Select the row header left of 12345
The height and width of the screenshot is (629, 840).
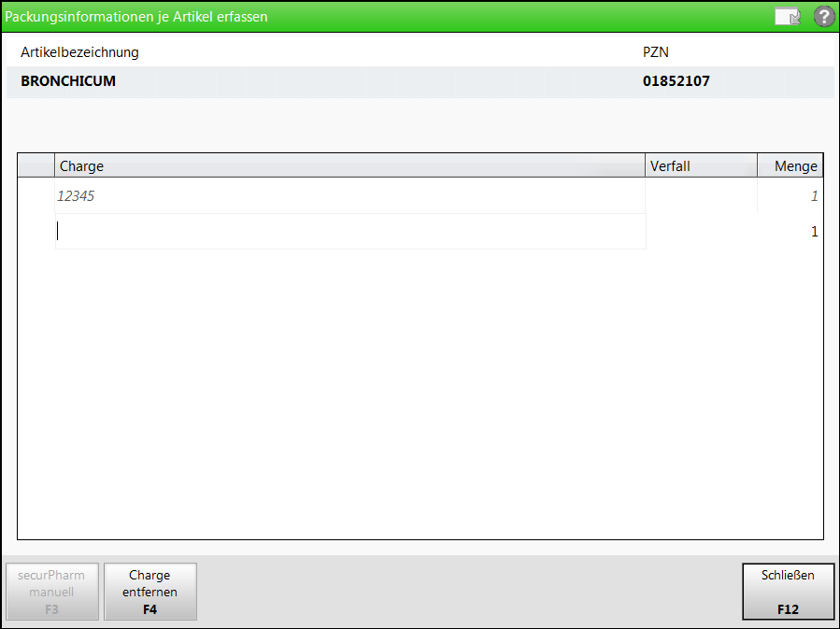[x=36, y=195]
